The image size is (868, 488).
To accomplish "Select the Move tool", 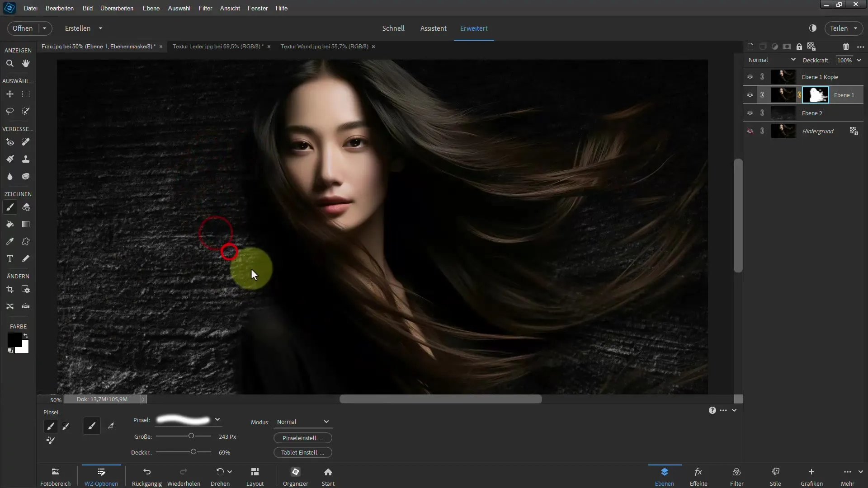I will [10, 94].
